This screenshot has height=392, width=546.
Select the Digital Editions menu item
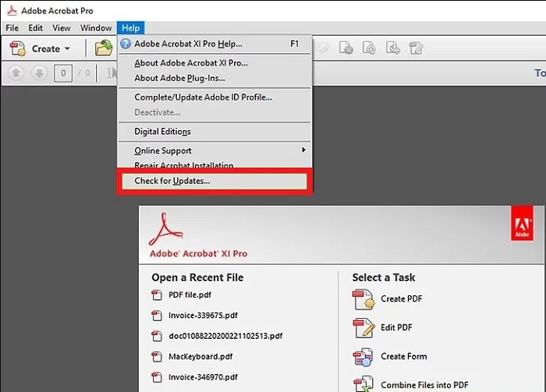click(x=214, y=132)
